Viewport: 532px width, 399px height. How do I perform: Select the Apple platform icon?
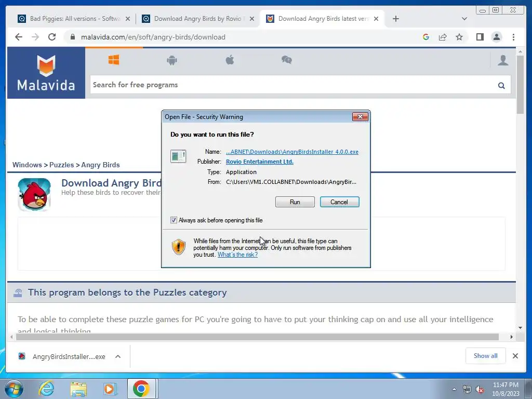[230, 60]
